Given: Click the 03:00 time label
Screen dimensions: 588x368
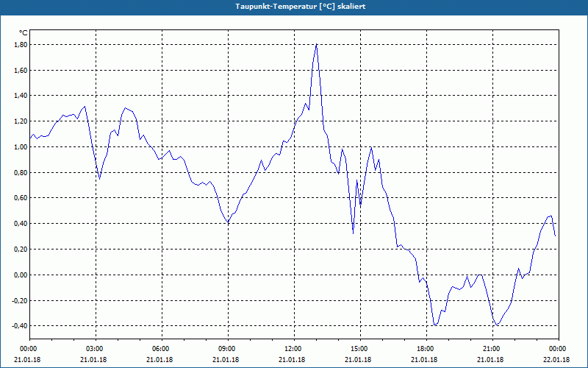Looking at the screenshot, I should click(x=96, y=349).
